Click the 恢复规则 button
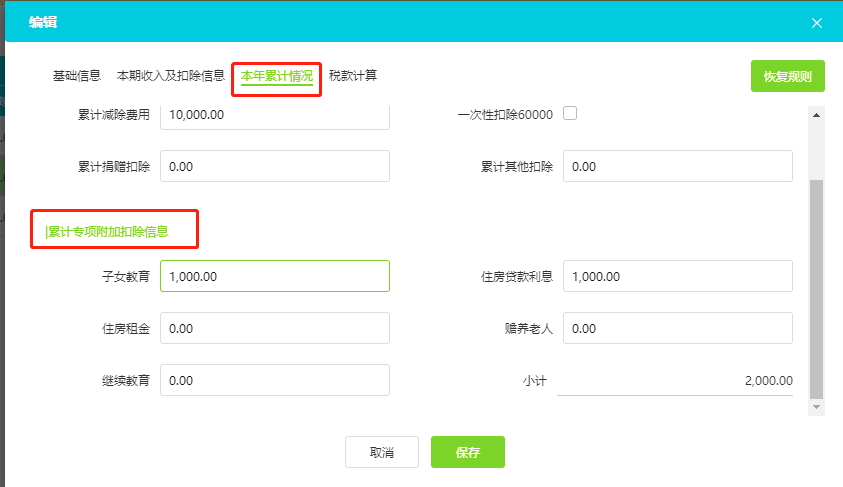843x487 pixels. [x=787, y=76]
